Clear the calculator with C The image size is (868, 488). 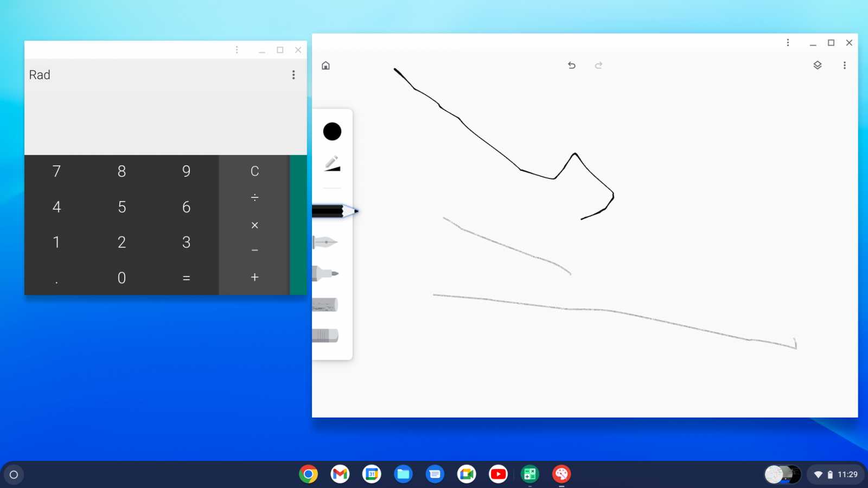[x=254, y=171]
